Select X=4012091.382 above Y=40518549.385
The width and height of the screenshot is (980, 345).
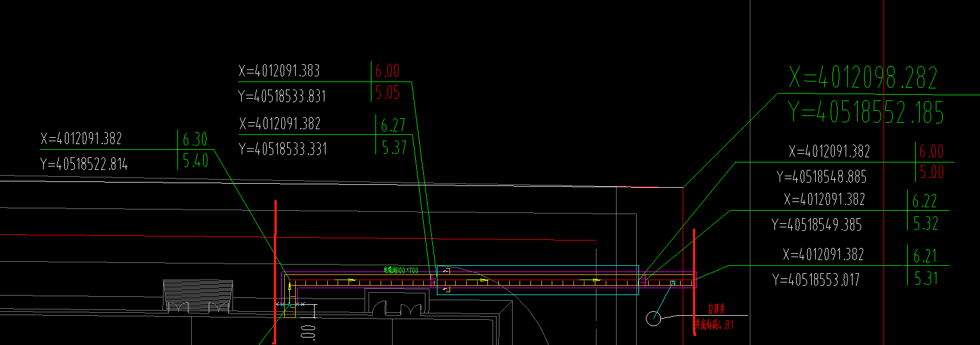(824, 200)
